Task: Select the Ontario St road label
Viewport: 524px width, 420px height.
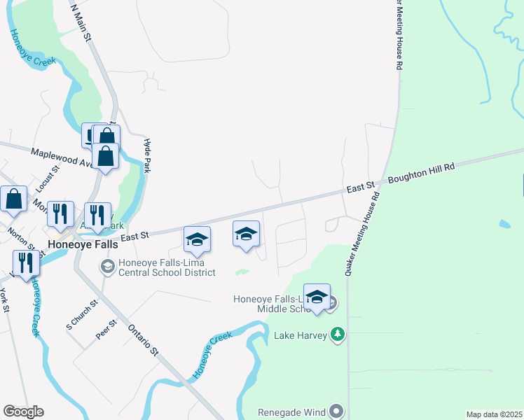Action: [x=143, y=340]
